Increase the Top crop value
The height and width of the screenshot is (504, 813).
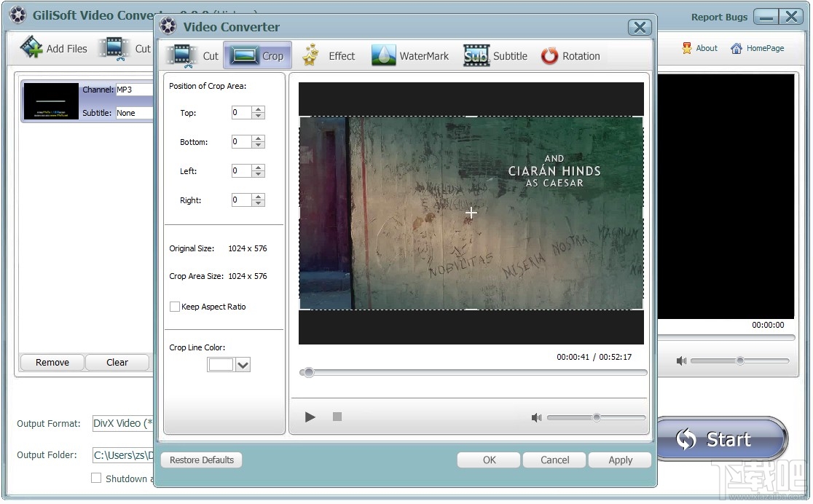[x=259, y=109]
